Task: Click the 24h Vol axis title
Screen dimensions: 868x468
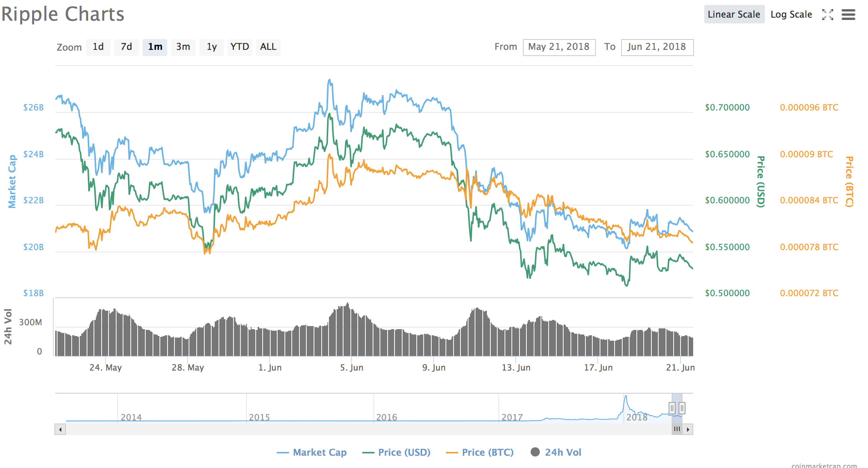Action: (8, 326)
